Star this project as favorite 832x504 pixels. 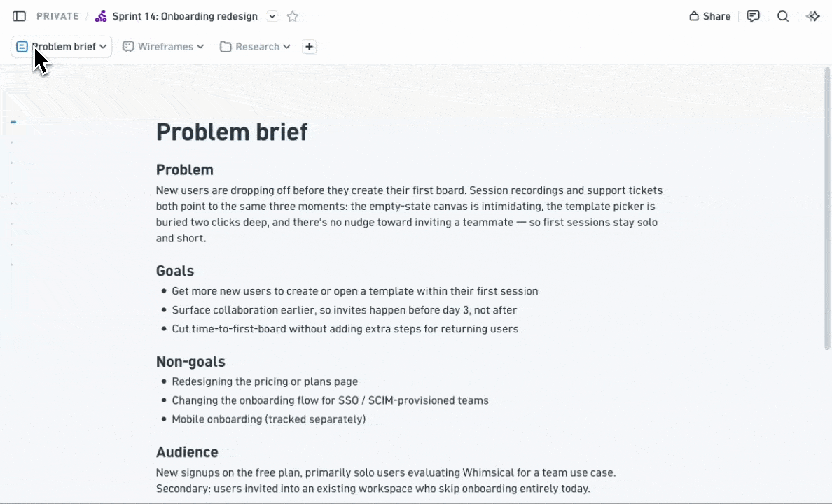pyautogui.click(x=292, y=16)
